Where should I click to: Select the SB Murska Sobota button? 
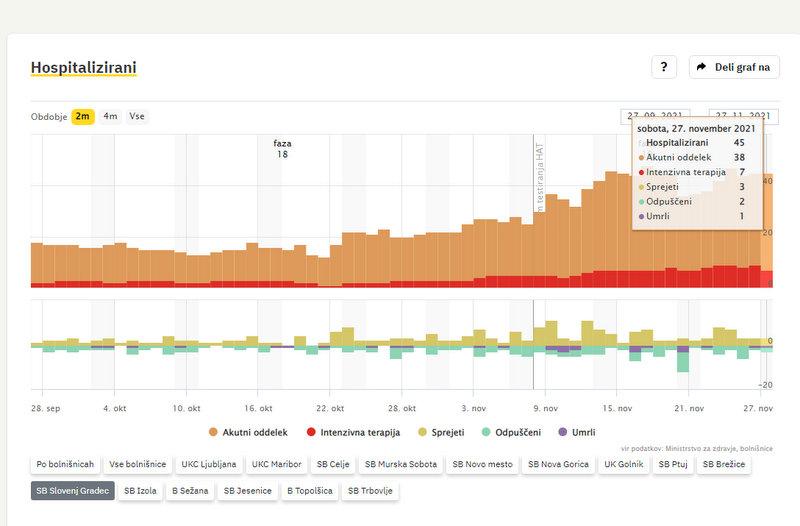(400, 464)
